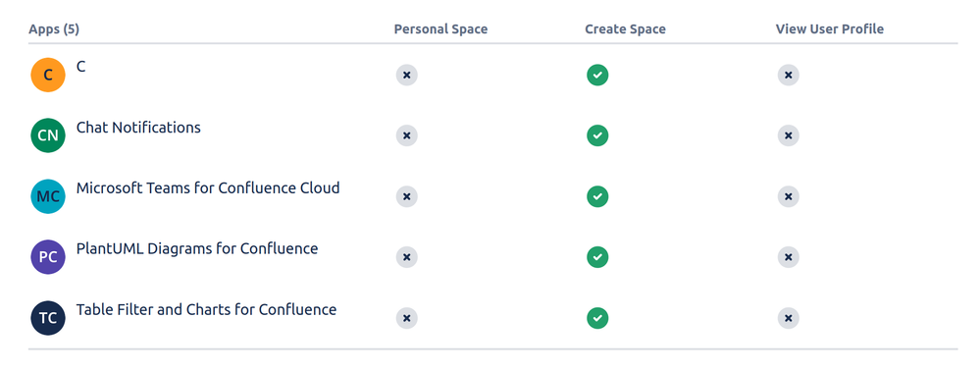Click the green CN avatar icon
Screen dimensions: 980x371
click(x=48, y=135)
